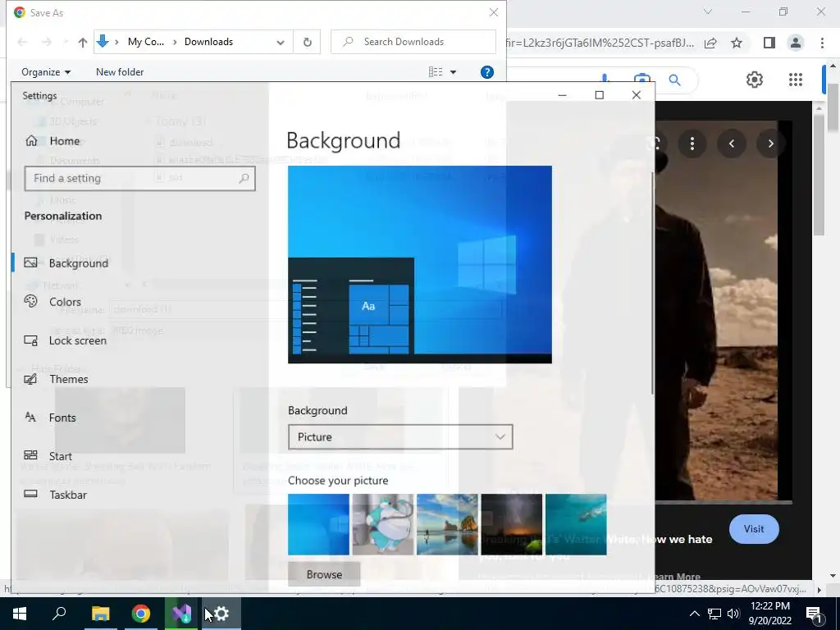Toggle the Chrome side panel

pyautogui.click(x=769, y=43)
